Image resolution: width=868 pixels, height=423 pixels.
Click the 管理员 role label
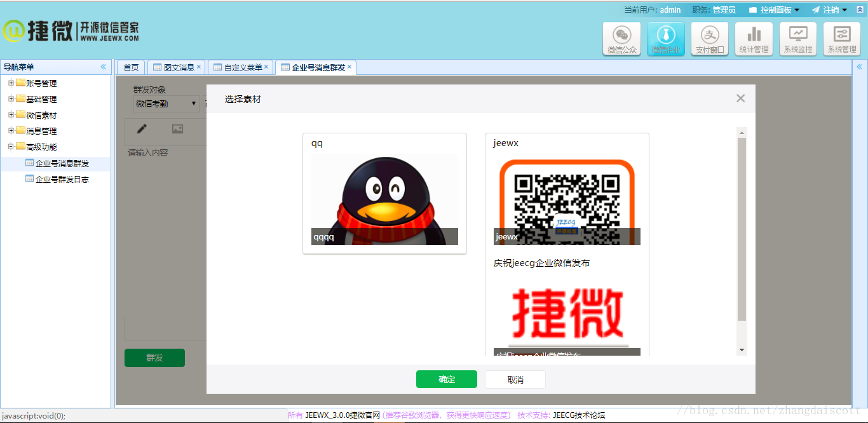coord(724,10)
